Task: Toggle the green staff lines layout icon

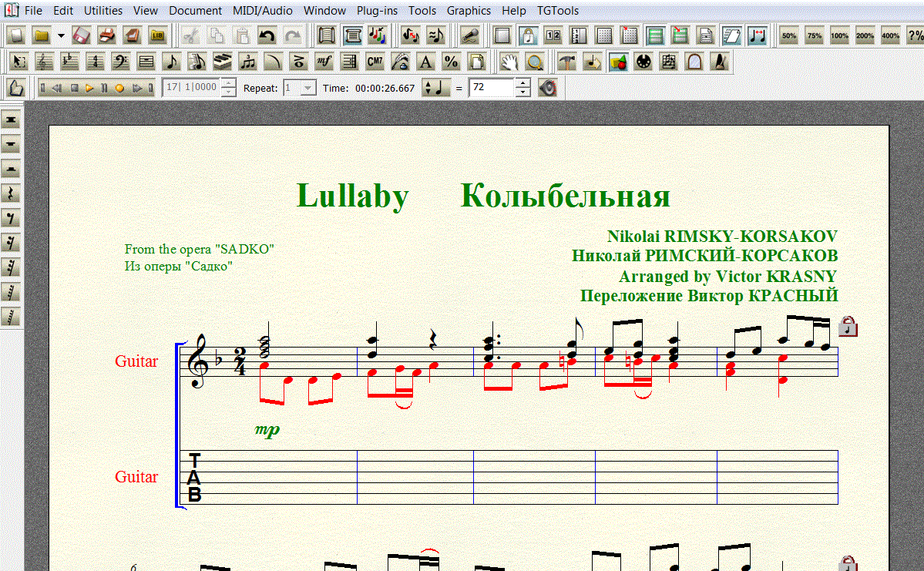Action: coord(655,35)
